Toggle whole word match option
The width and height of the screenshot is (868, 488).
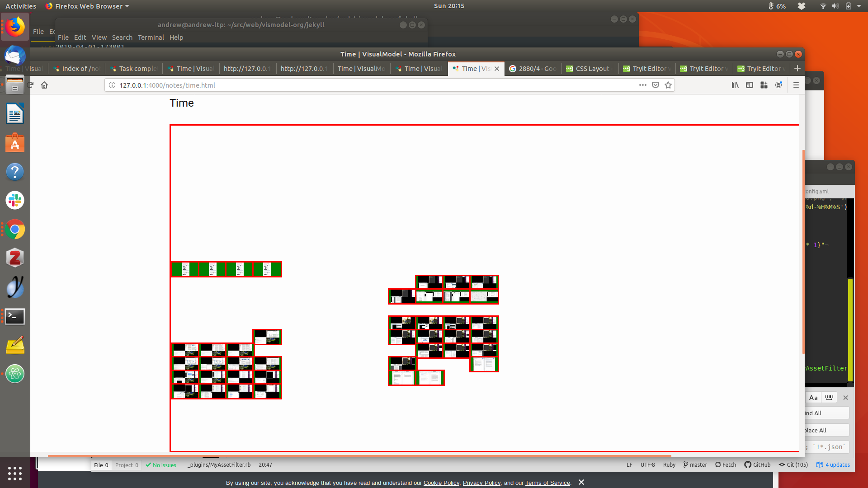tap(829, 398)
